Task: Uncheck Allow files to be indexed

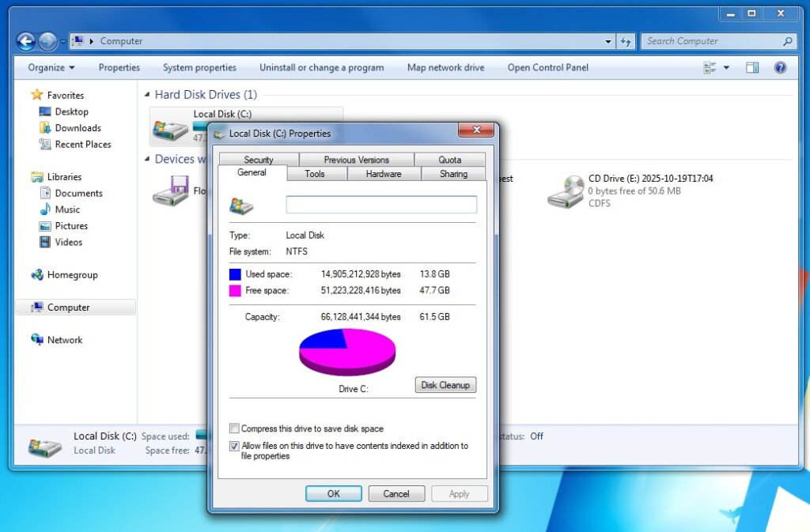Action: (234, 446)
